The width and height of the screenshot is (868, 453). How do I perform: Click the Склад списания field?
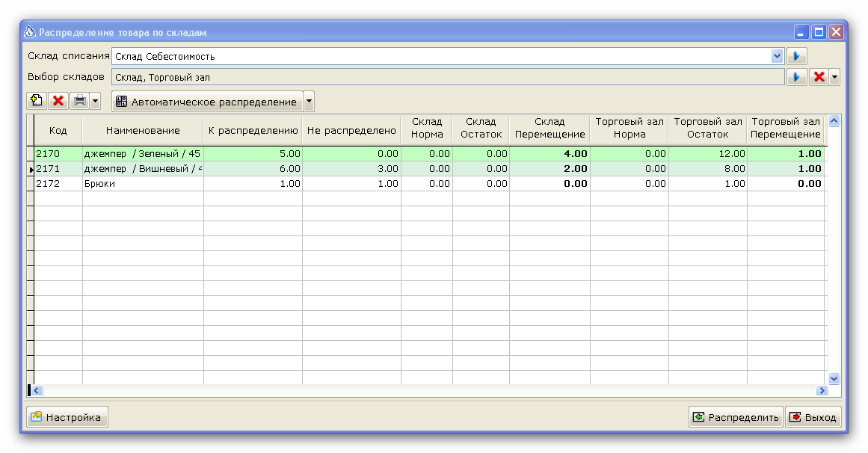coord(442,56)
